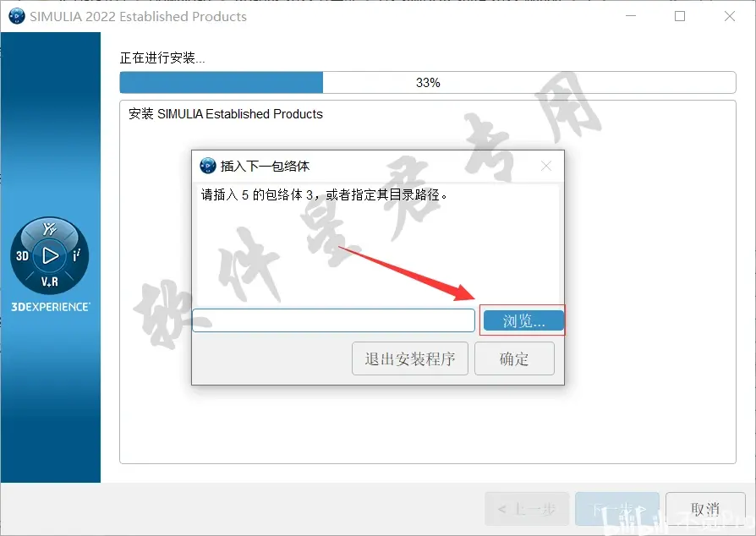Click the 插入下一包络体 dialog icon
This screenshot has width=756, height=536.
click(208, 166)
